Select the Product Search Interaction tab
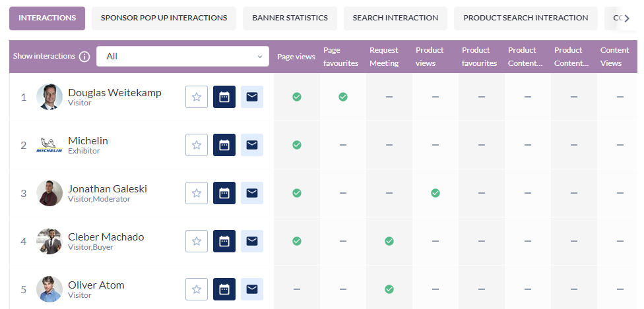The height and width of the screenshot is (309, 644). tap(525, 18)
